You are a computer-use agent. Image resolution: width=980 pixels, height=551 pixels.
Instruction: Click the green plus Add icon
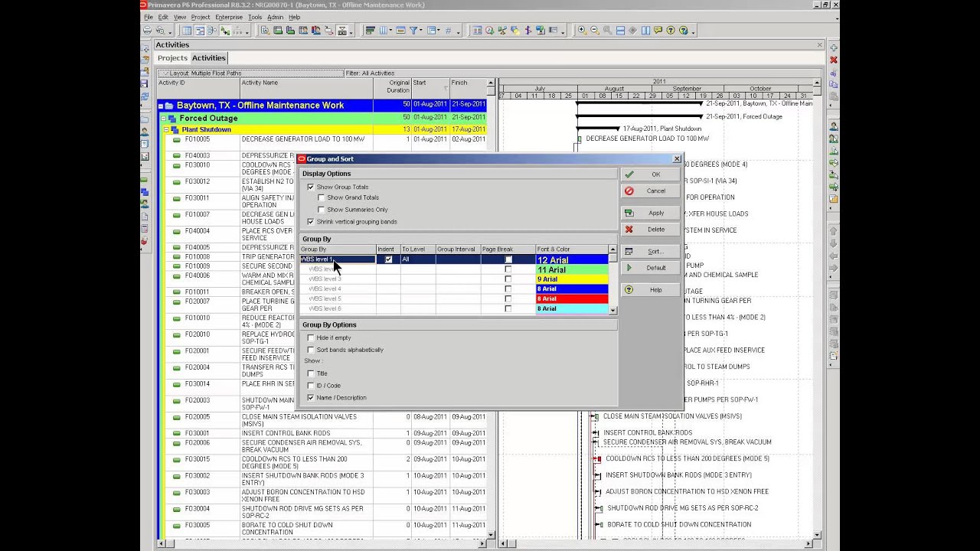(x=834, y=48)
